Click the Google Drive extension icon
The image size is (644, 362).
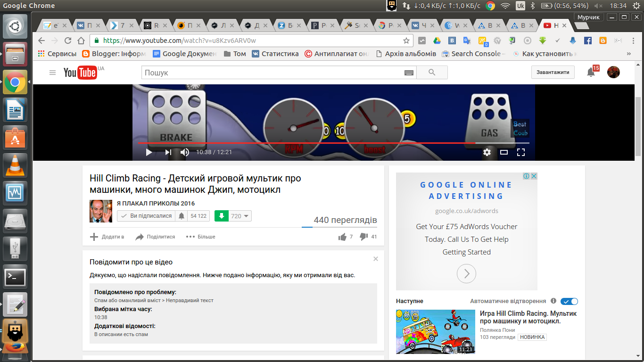point(437,41)
